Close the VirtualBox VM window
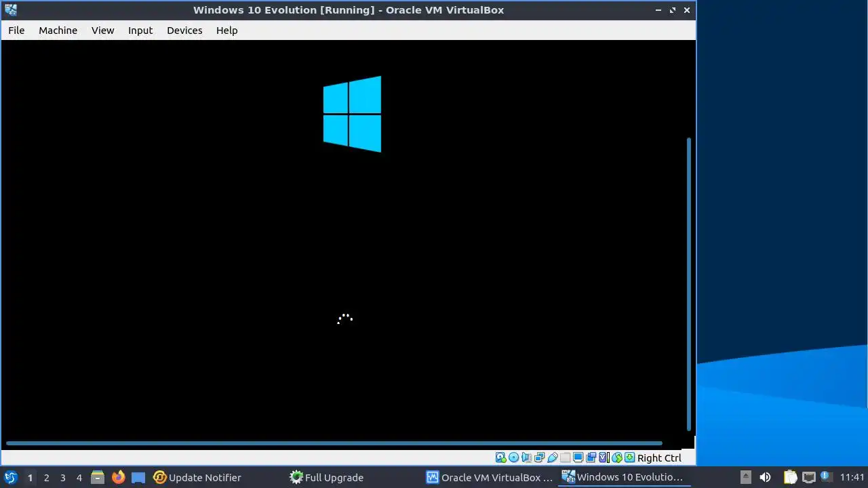The height and width of the screenshot is (488, 868). pyautogui.click(x=687, y=10)
